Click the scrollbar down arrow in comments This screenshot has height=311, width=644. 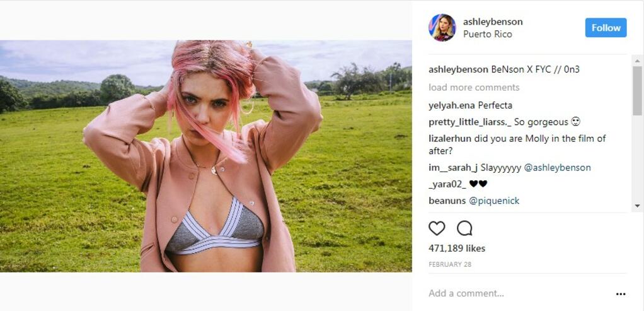(x=637, y=206)
